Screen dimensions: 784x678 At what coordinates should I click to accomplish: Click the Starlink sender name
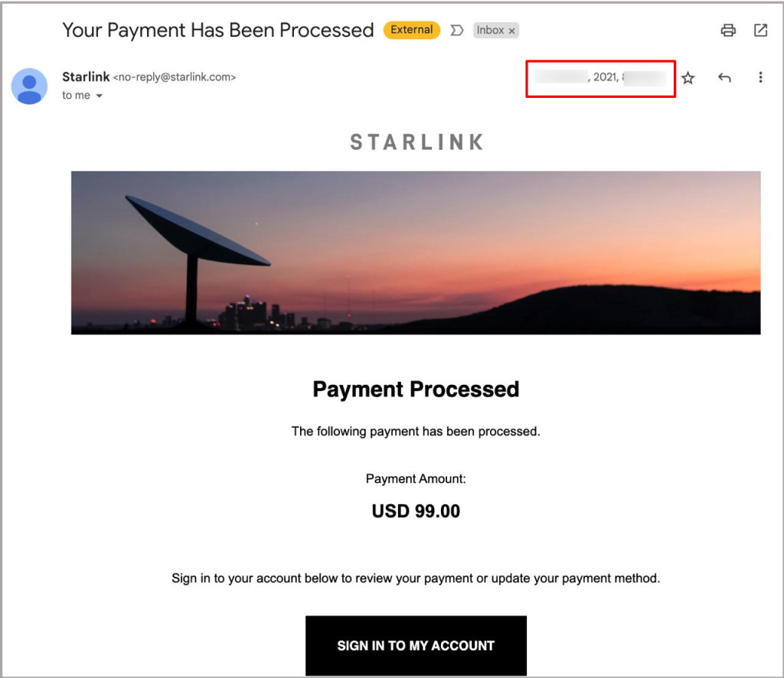(x=86, y=77)
